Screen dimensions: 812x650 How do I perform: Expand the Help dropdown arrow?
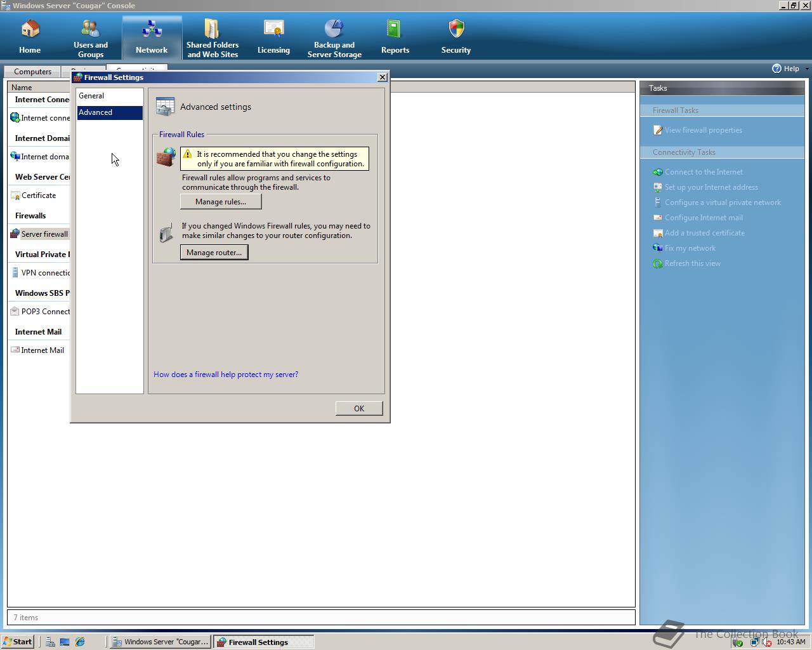point(807,69)
